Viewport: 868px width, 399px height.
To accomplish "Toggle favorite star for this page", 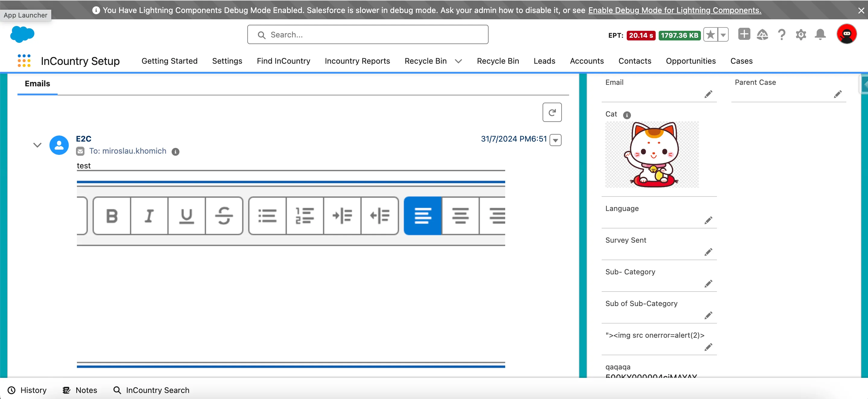I will click(x=710, y=35).
